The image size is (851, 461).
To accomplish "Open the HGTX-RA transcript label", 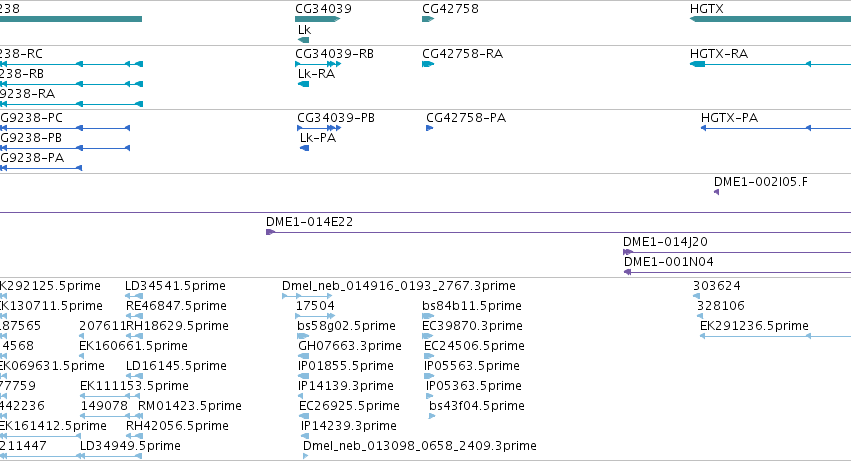I will pos(719,54).
